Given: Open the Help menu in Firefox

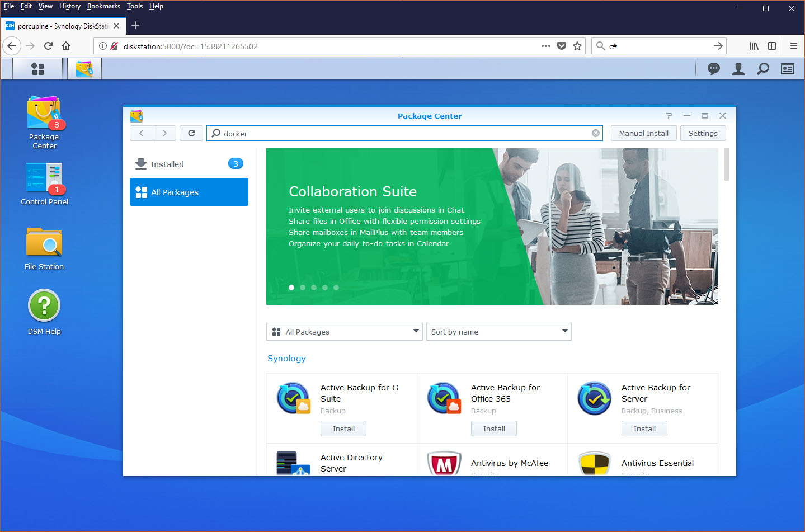Looking at the screenshot, I should point(156,6).
